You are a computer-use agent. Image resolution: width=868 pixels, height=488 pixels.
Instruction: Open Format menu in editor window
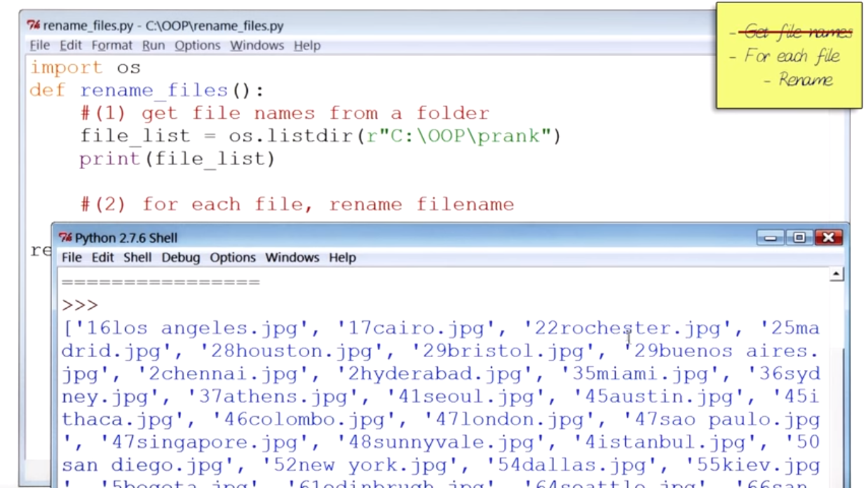pyautogui.click(x=112, y=46)
